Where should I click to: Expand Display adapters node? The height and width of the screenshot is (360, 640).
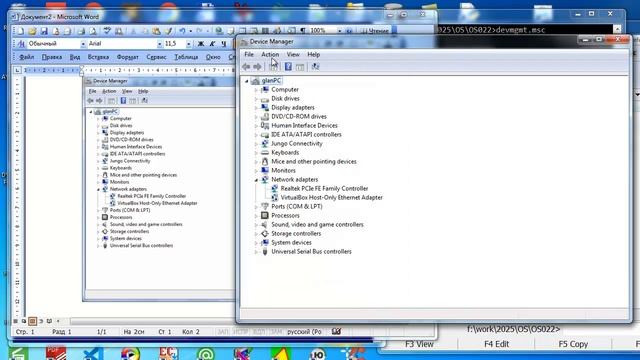[256, 108]
